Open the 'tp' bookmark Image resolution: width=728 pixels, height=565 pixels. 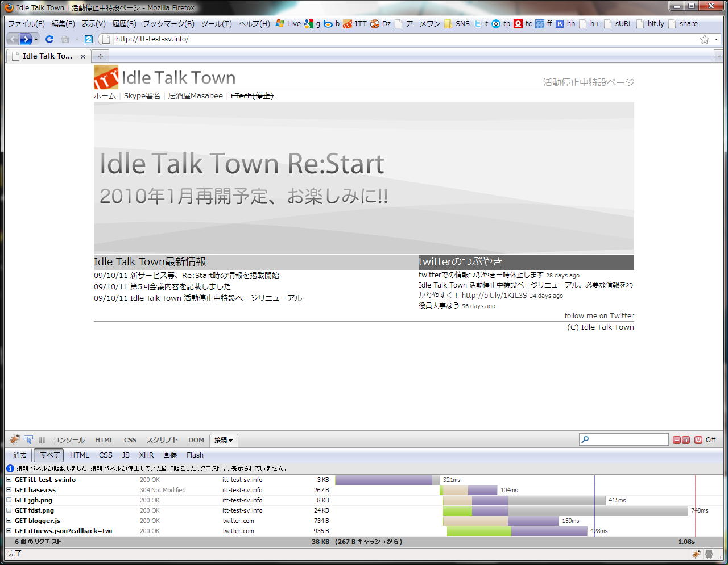(x=501, y=24)
